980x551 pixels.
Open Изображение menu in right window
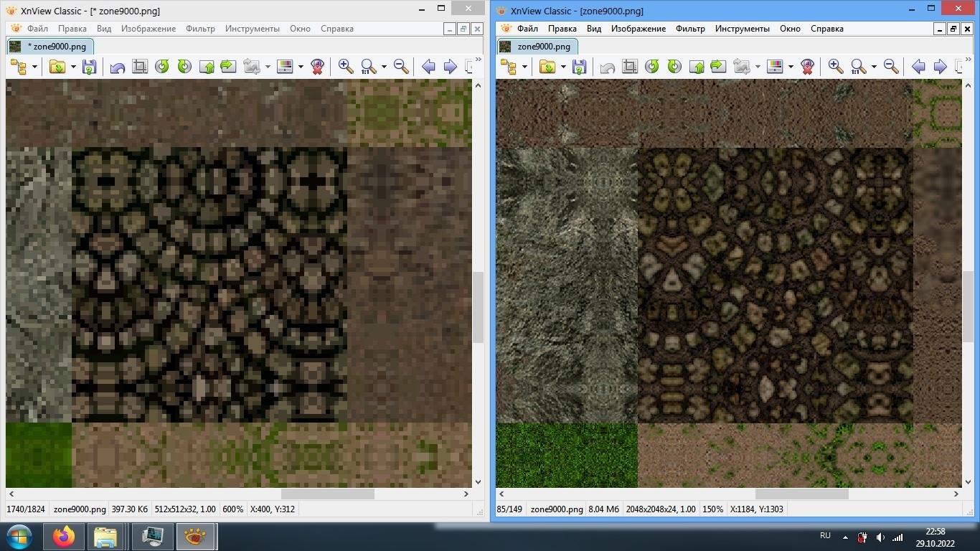point(638,29)
